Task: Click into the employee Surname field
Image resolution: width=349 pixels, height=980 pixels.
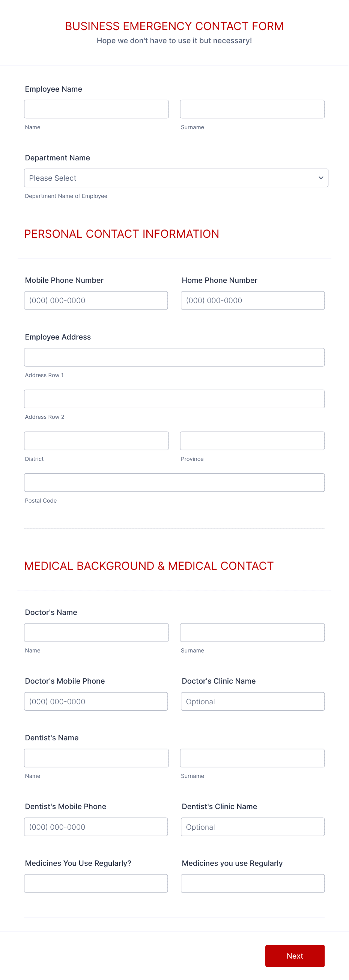Action: [252, 109]
